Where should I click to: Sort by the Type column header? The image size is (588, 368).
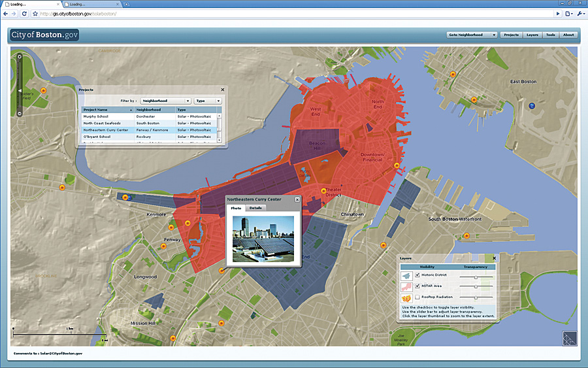coord(196,110)
